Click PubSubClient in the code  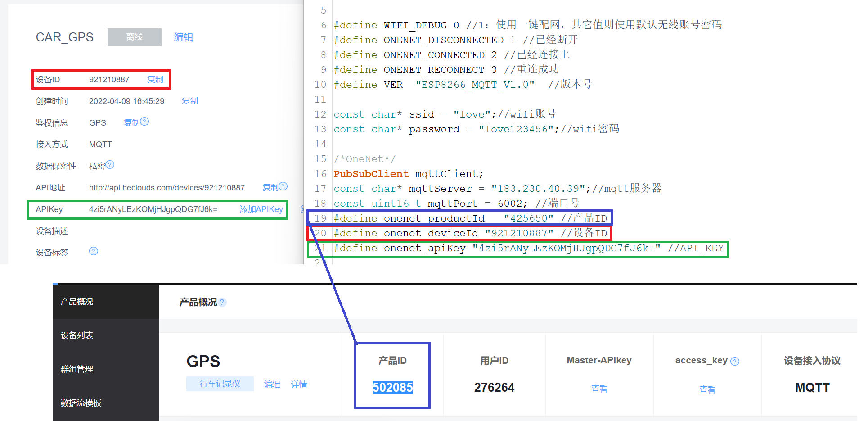pyautogui.click(x=371, y=174)
